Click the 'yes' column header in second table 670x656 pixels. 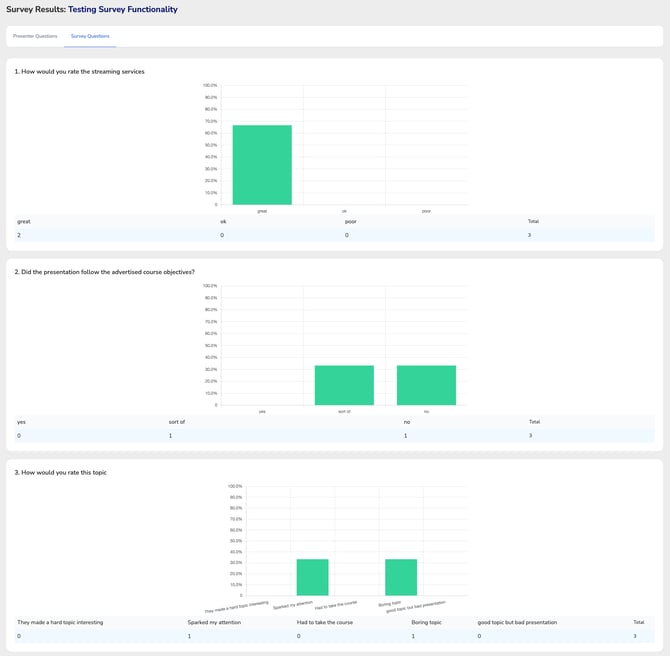pyautogui.click(x=22, y=422)
